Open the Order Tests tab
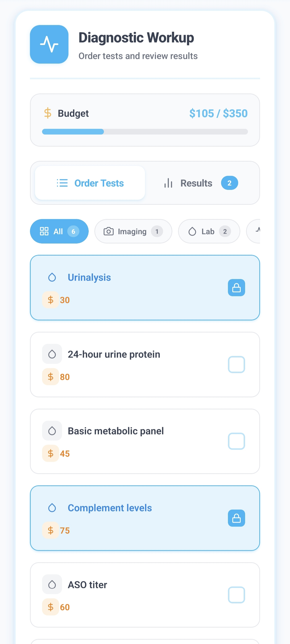This screenshot has width=290, height=644. coord(90,183)
